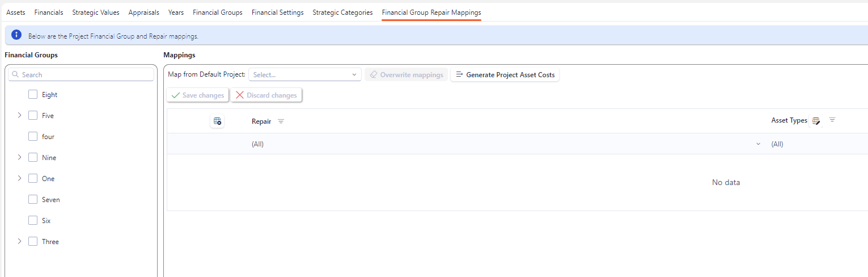
Task: Check the Seven financial group checkbox
Action: click(33, 200)
